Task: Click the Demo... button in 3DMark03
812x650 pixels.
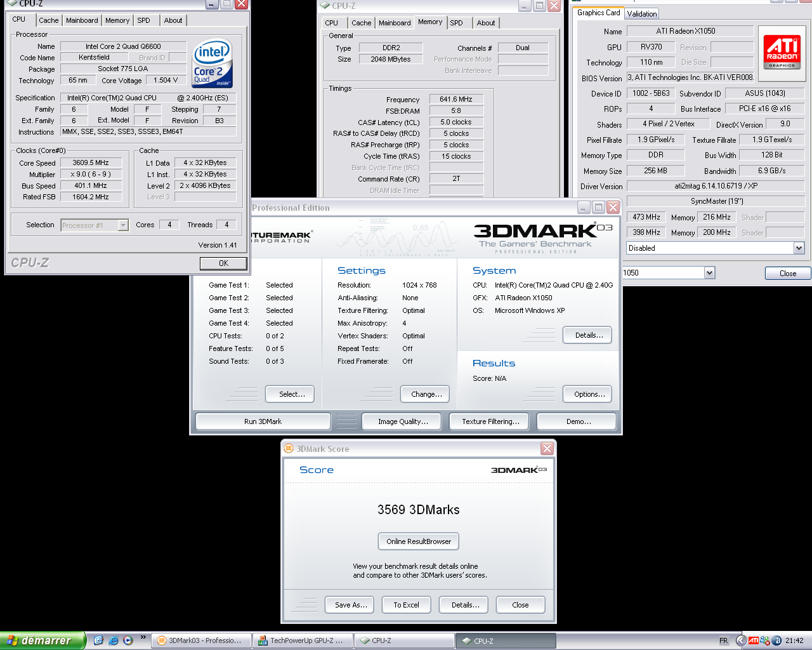Action: pyautogui.click(x=578, y=421)
